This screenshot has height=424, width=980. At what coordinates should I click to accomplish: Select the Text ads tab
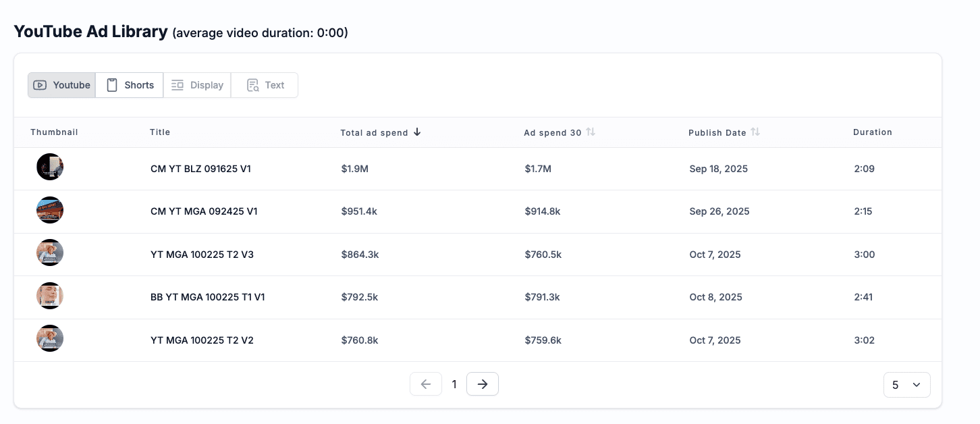point(265,85)
